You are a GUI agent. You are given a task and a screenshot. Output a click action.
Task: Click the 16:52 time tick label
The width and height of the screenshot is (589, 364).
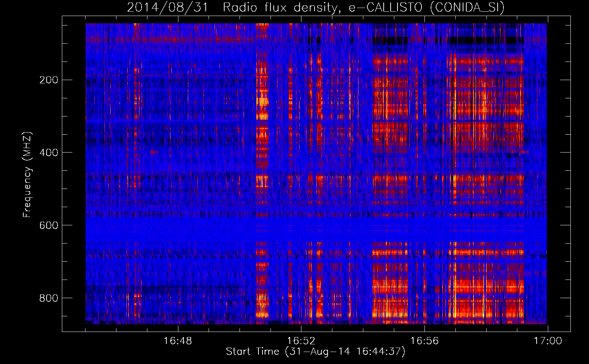(301, 341)
